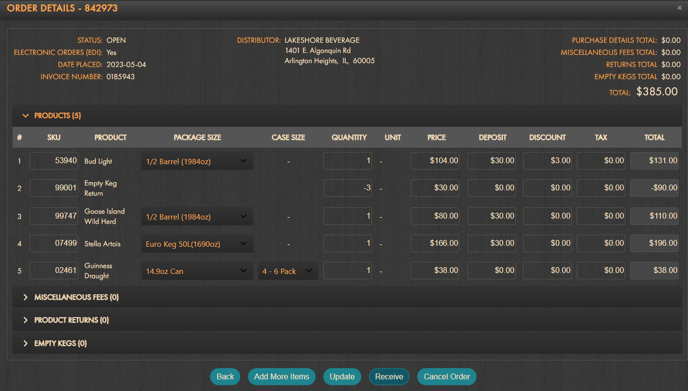Close the Order Details dialog

tap(679, 7)
